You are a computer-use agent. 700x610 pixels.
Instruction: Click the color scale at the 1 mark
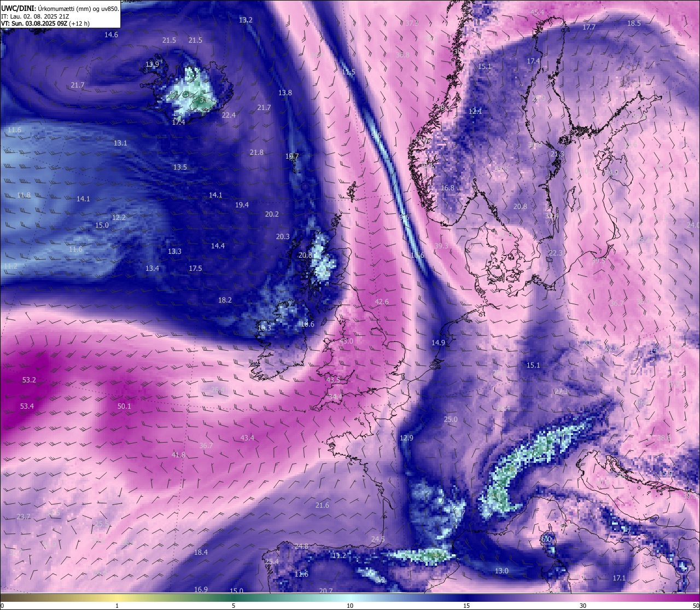(117, 606)
